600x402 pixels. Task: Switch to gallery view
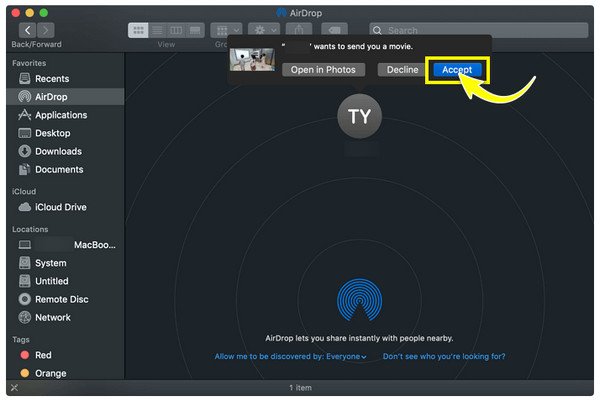click(195, 30)
